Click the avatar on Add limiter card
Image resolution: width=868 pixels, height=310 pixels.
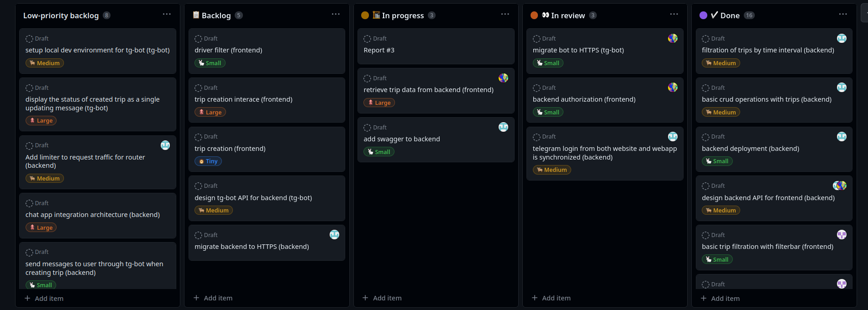pyautogui.click(x=165, y=145)
